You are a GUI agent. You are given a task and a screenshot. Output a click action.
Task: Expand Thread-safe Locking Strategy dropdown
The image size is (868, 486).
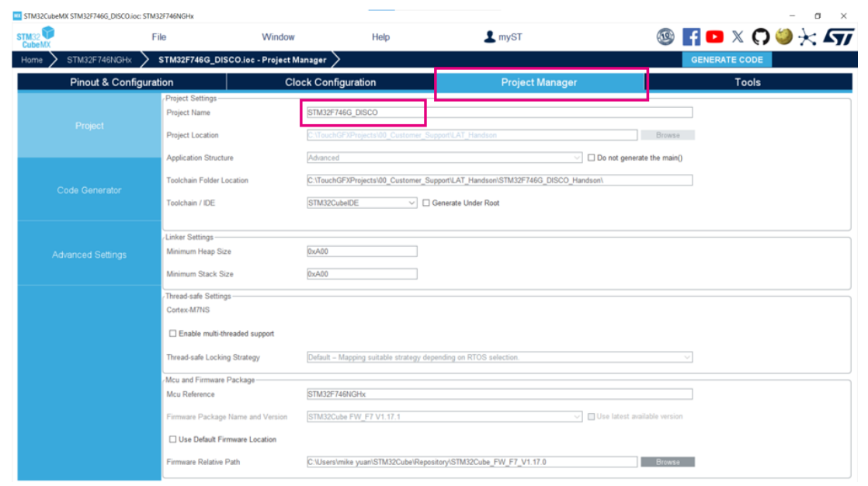point(499,358)
